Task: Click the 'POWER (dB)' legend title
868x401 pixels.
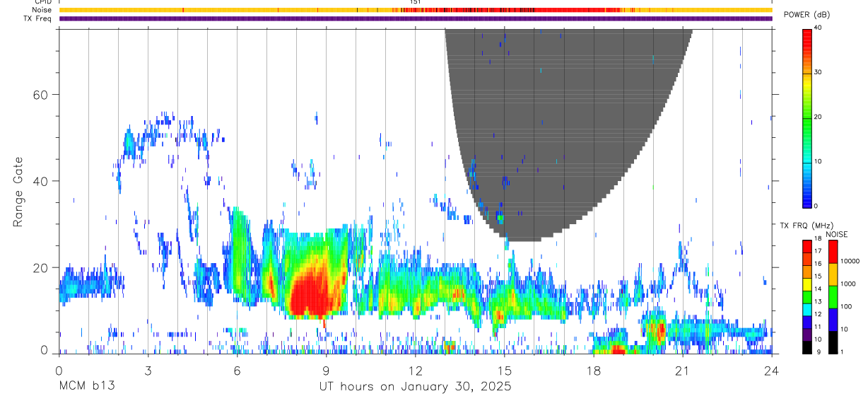Action: coord(807,15)
